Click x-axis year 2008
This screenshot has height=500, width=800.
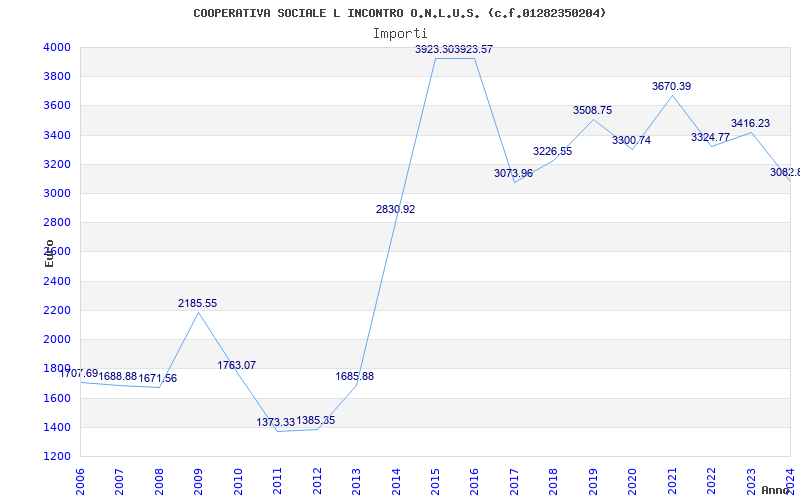click(159, 482)
